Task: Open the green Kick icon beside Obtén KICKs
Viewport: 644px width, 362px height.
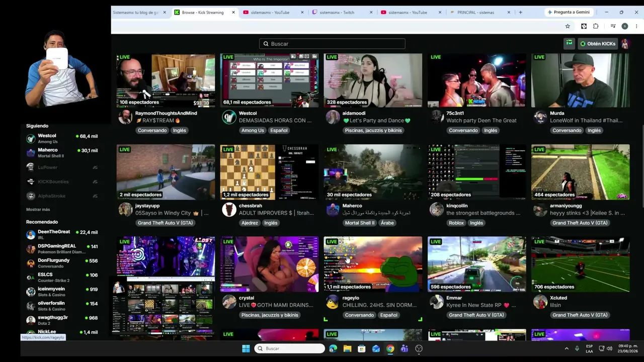Action: 569,44
